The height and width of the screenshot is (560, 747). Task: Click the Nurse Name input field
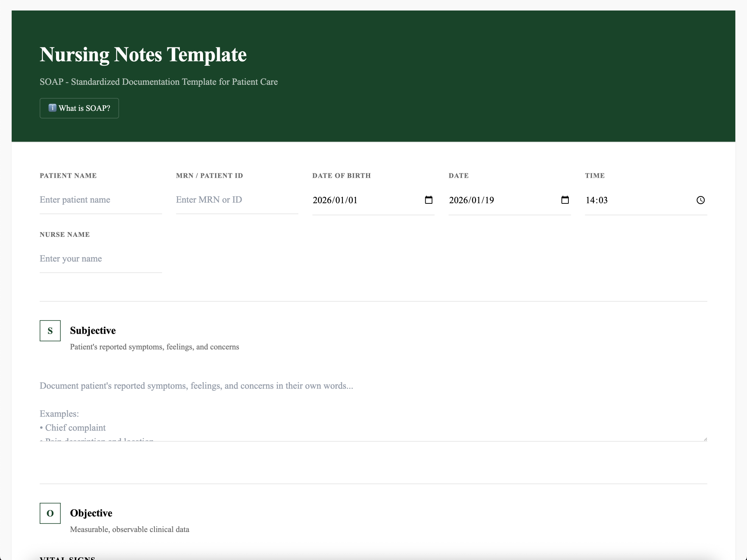pyautogui.click(x=100, y=259)
